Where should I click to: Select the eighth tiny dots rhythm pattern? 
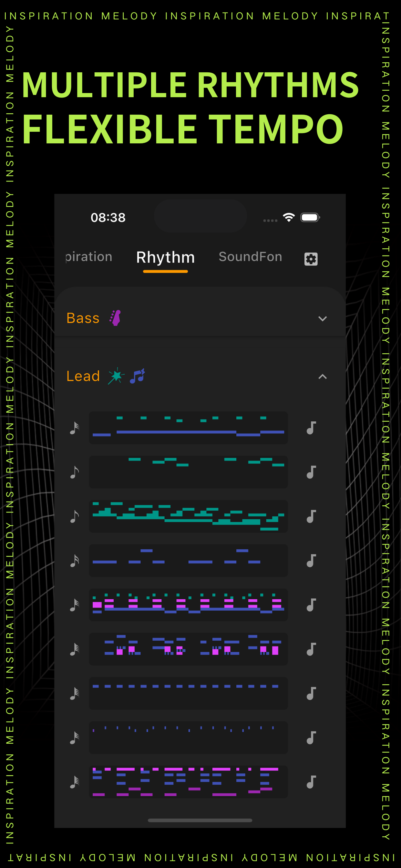(x=188, y=738)
